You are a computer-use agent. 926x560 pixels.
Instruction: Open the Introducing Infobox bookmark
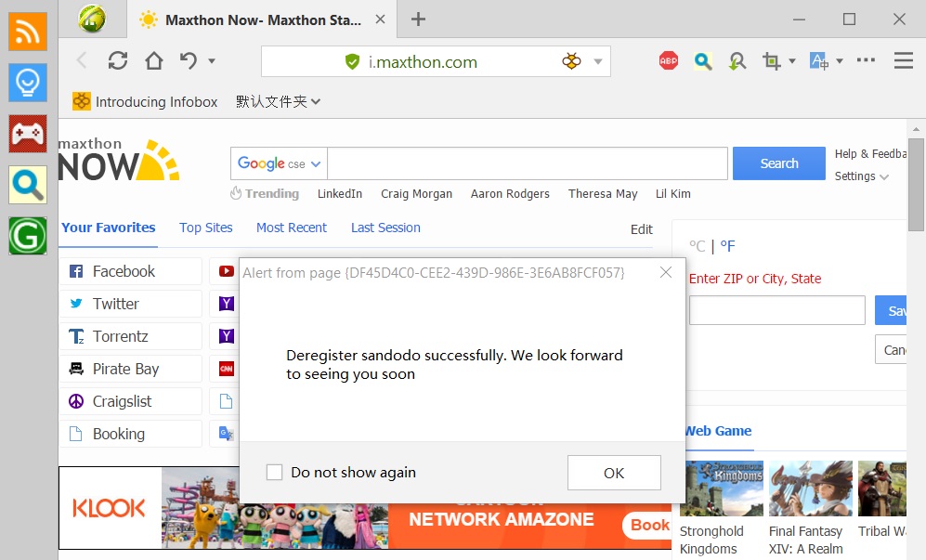click(145, 101)
